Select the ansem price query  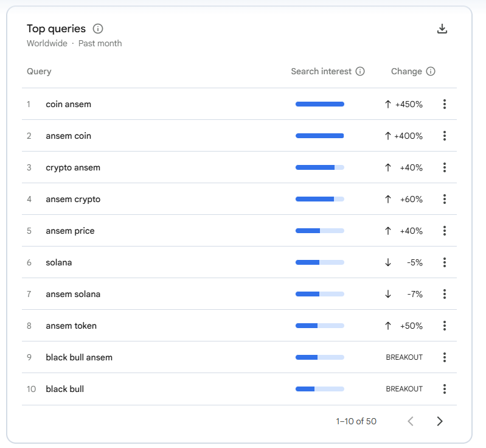pyautogui.click(x=70, y=231)
